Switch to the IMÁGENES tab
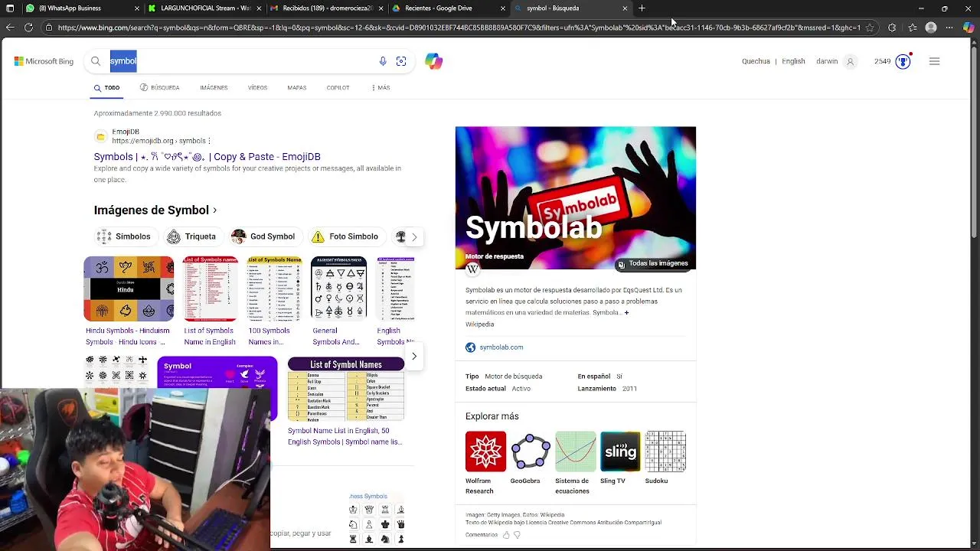The width and height of the screenshot is (980, 551). (x=214, y=88)
